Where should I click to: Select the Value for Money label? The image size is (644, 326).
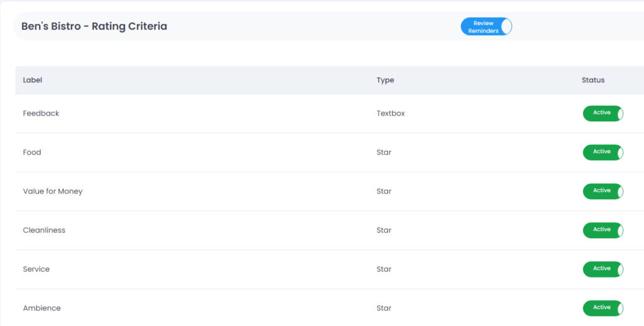pyautogui.click(x=53, y=191)
